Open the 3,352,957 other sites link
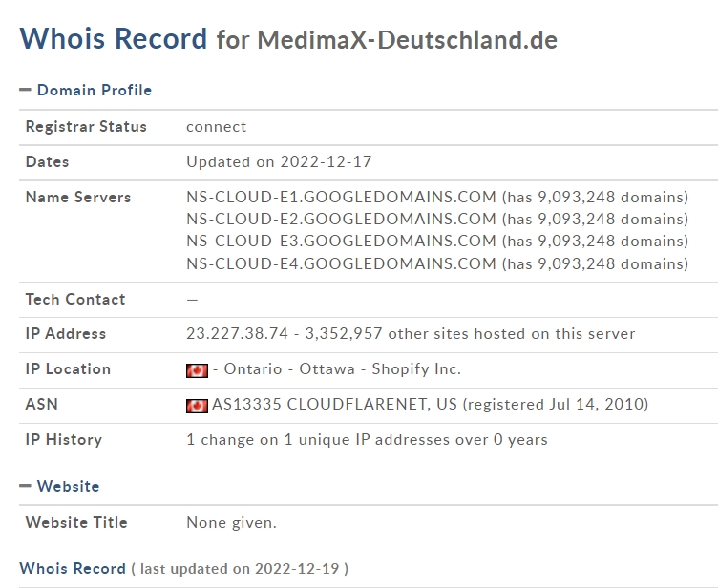 point(470,333)
